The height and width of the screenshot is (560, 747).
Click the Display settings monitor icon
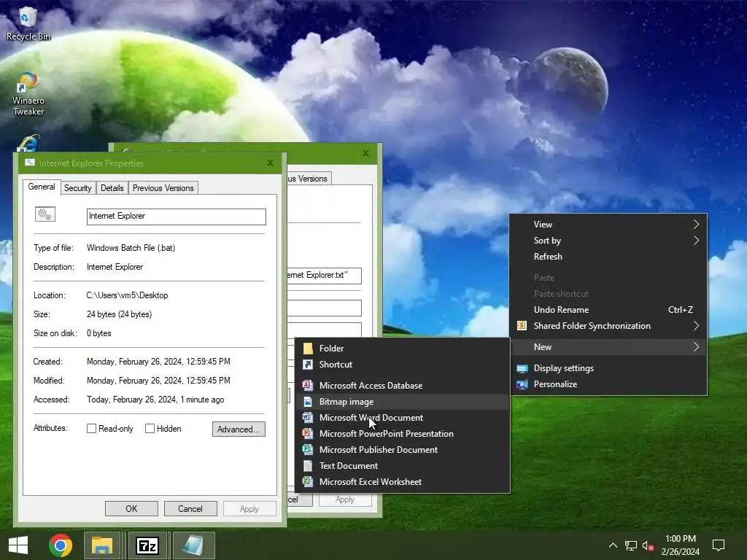522,368
